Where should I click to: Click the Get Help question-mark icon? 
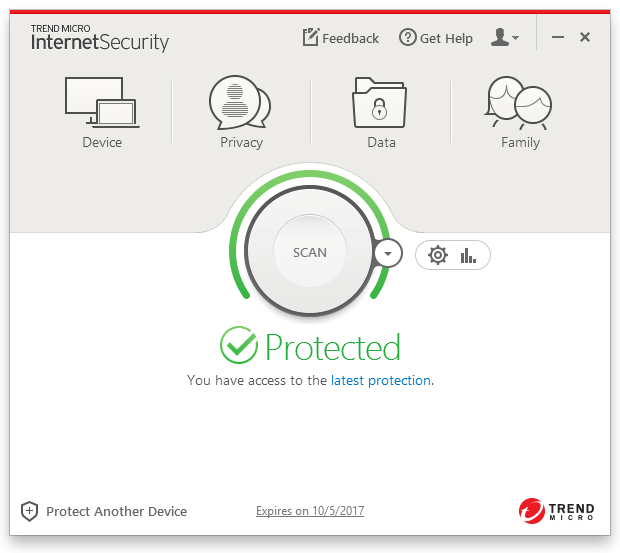[x=407, y=38]
